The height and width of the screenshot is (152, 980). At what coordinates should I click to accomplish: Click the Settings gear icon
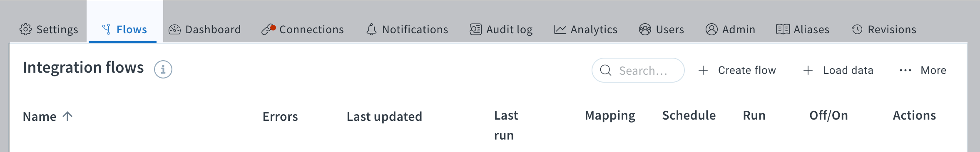pos(25,29)
